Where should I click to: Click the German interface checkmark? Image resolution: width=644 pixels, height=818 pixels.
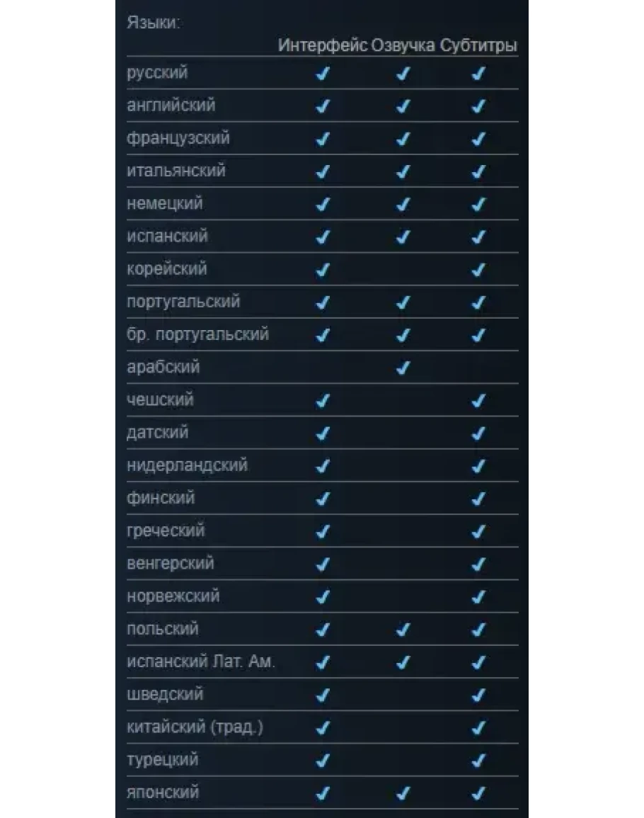pyautogui.click(x=323, y=205)
